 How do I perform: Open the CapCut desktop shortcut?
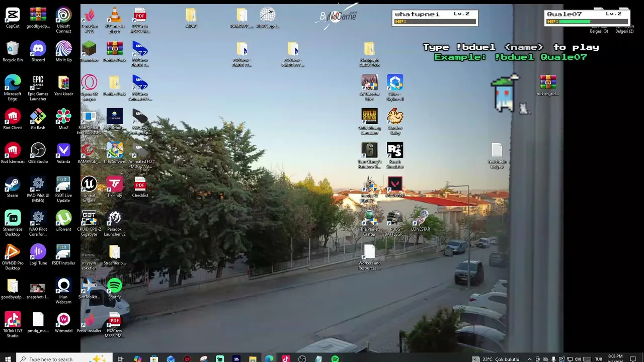tap(13, 18)
